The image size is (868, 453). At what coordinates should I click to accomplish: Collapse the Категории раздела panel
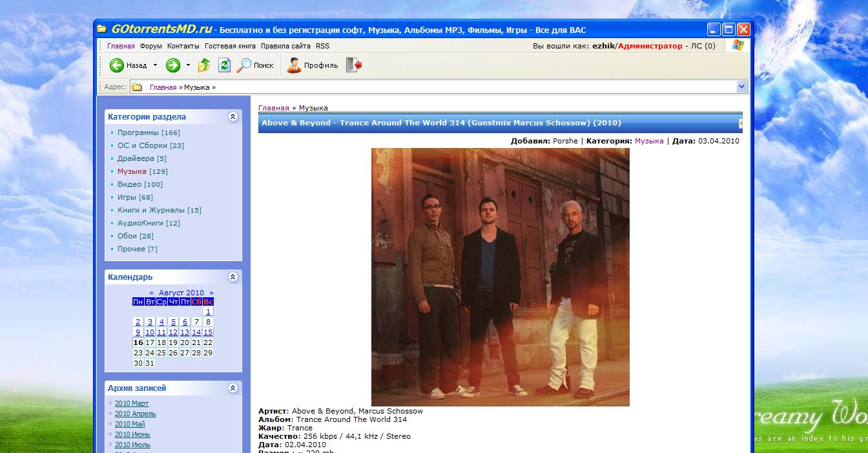[x=232, y=117]
